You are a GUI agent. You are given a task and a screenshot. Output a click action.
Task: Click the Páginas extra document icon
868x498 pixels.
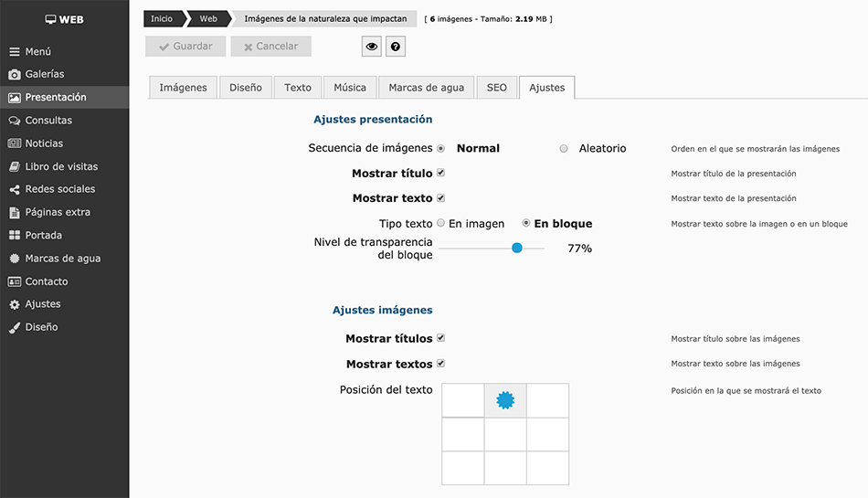[15, 213]
